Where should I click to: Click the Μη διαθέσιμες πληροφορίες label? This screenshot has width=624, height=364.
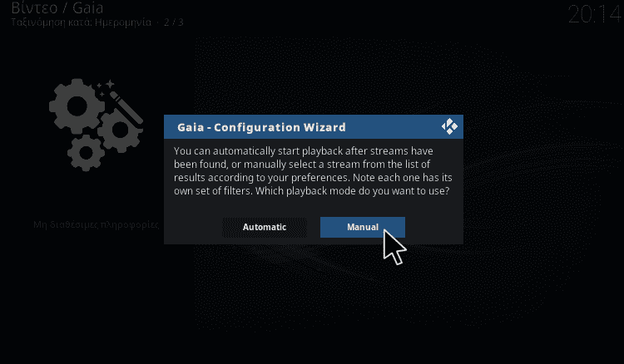click(x=96, y=224)
